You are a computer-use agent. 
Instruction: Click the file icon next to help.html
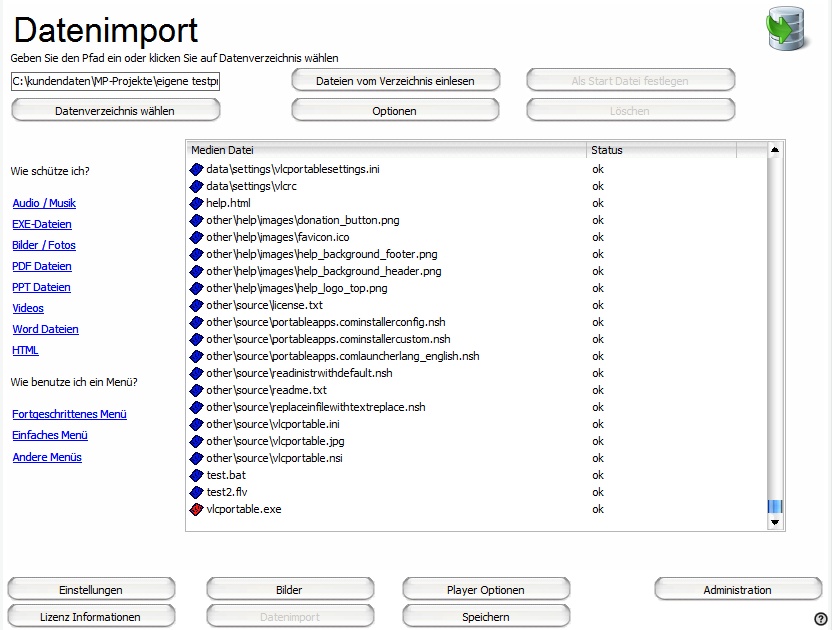coord(196,203)
